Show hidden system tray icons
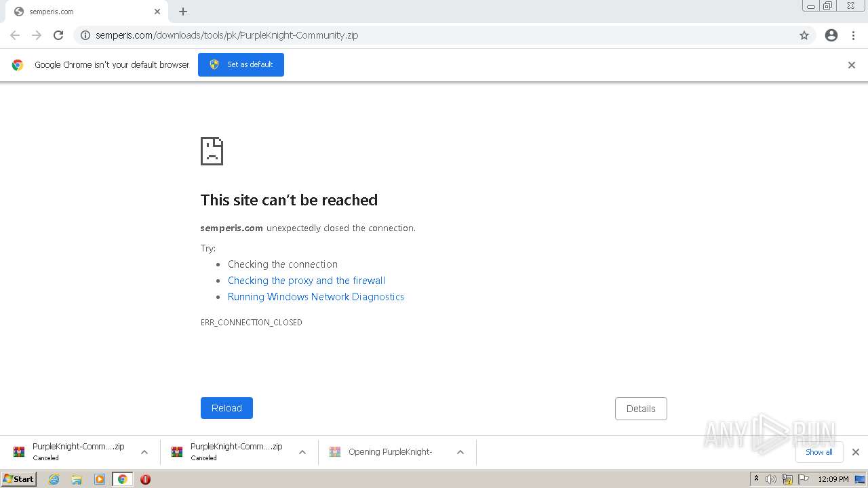The width and height of the screenshot is (868, 488). point(757,479)
